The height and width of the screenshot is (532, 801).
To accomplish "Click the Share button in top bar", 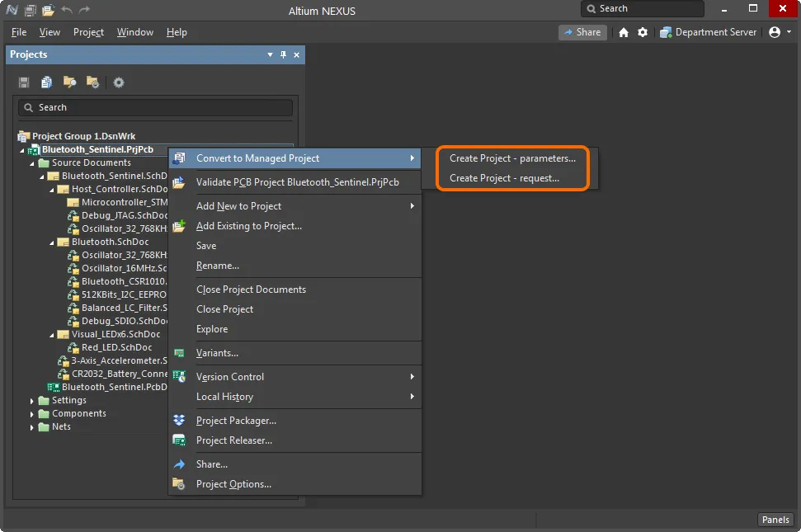I will [x=582, y=32].
